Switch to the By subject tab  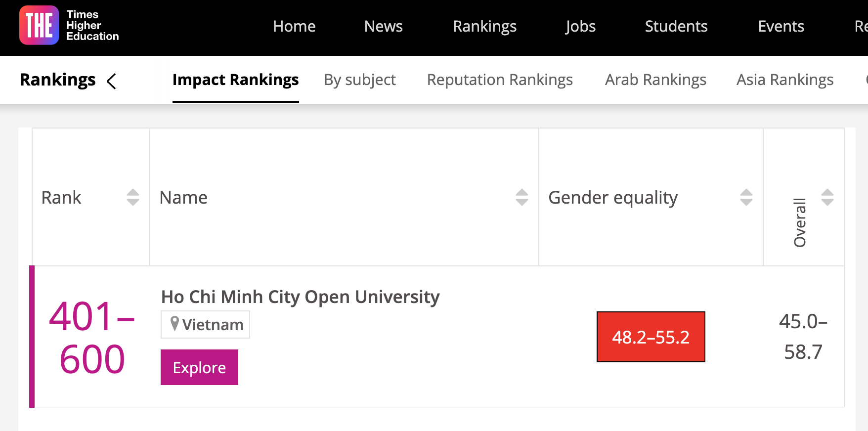tap(360, 80)
